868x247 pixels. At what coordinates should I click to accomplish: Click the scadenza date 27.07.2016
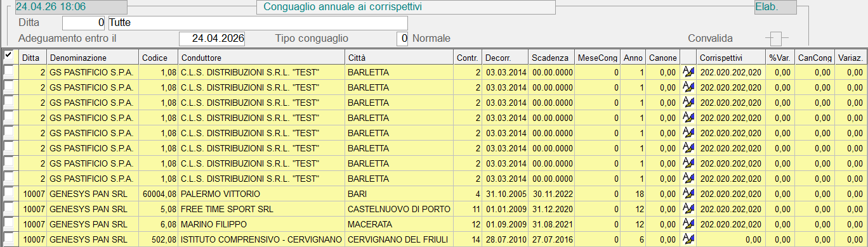pos(551,239)
